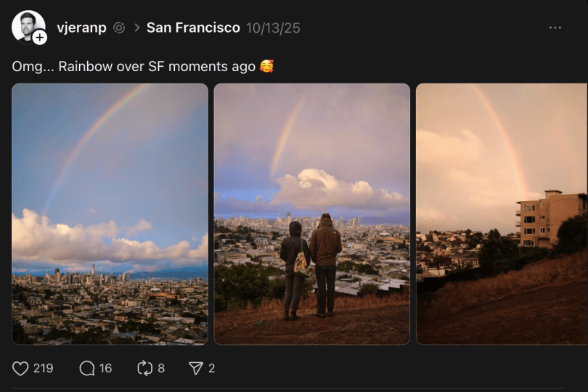This screenshot has width=588, height=392.
Task: Visit the vjeranp username link
Action: [81, 28]
